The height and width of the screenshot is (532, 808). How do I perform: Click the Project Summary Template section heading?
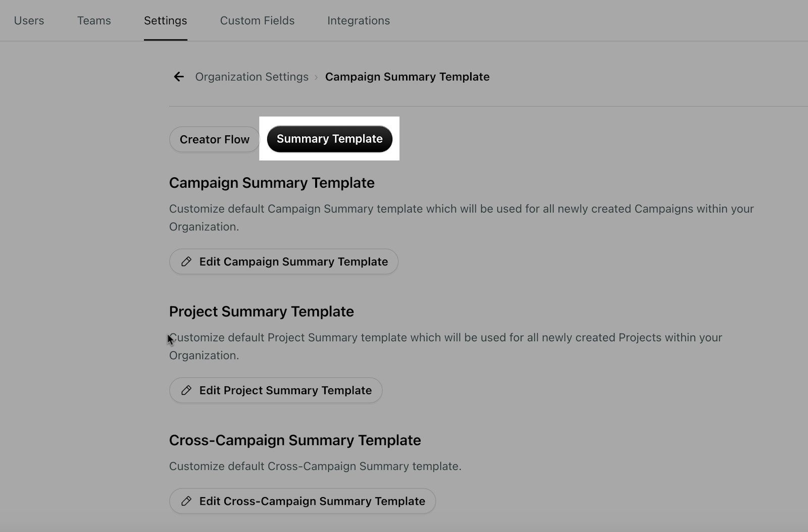[x=262, y=311]
